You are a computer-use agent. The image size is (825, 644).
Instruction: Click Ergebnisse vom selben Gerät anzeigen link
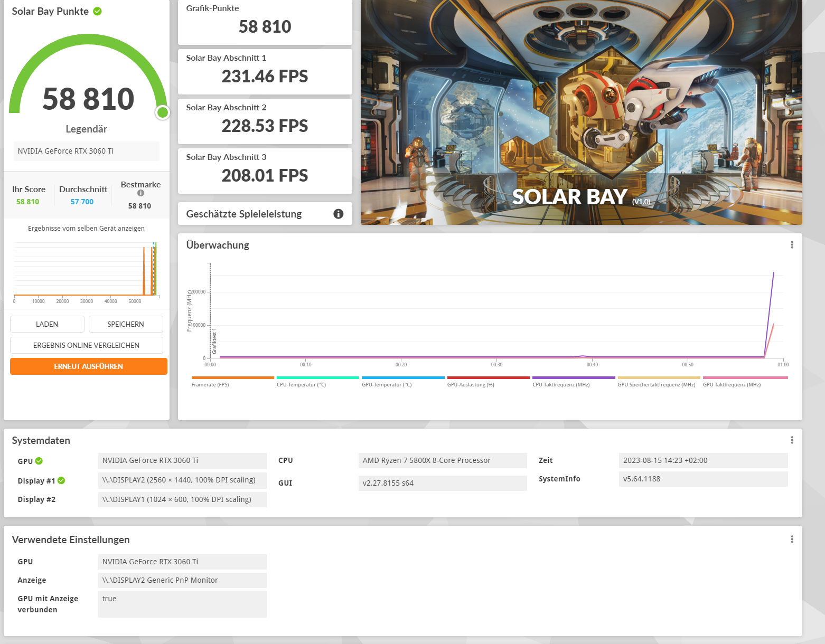86,229
